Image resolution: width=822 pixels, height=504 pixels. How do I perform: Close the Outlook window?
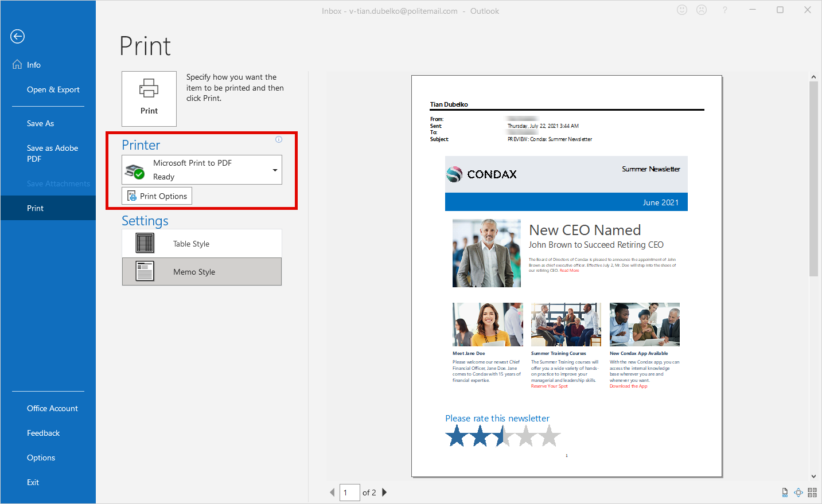tap(808, 10)
